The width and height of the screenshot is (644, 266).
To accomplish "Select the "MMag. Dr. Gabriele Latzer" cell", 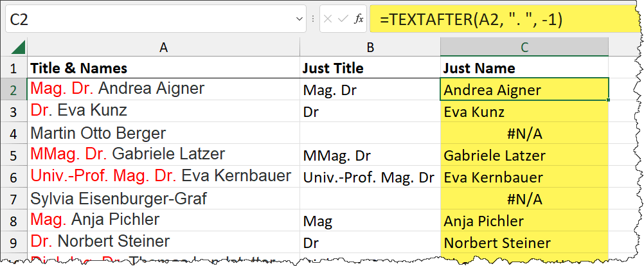I will tap(163, 155).
